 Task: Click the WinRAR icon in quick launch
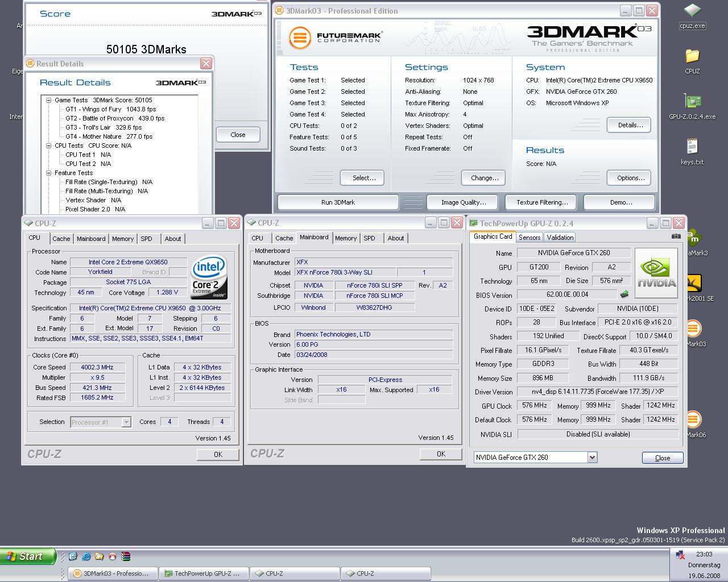[126, 556]
